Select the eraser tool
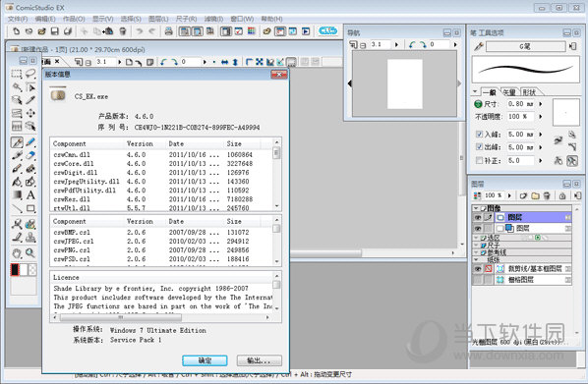588x384 pixels. [30, 155]
